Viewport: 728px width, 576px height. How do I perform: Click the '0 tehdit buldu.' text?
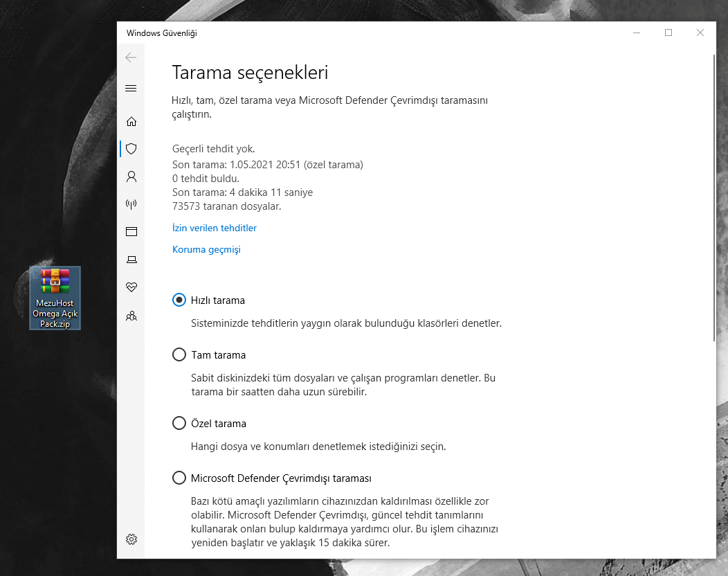coord(206,179)
